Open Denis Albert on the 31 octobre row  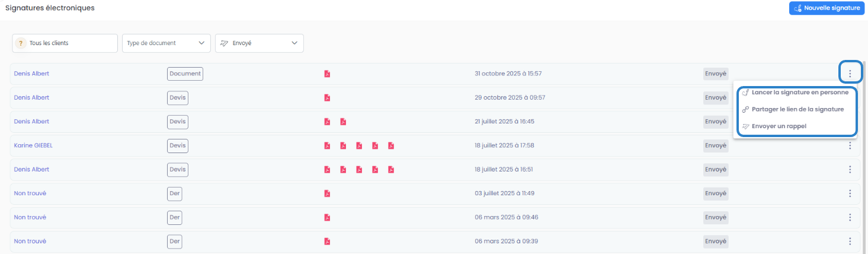pos(31,74)
